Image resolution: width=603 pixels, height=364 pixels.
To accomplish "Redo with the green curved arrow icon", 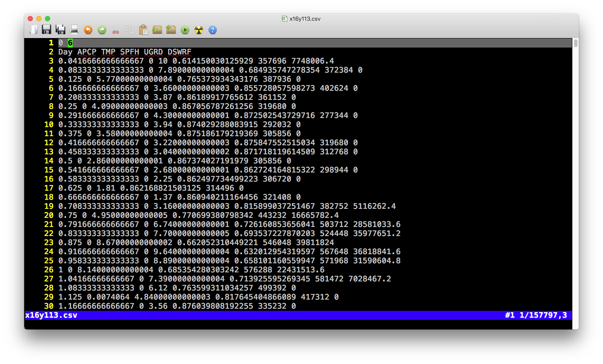I will pyautogui.click(x=102, y=30).
